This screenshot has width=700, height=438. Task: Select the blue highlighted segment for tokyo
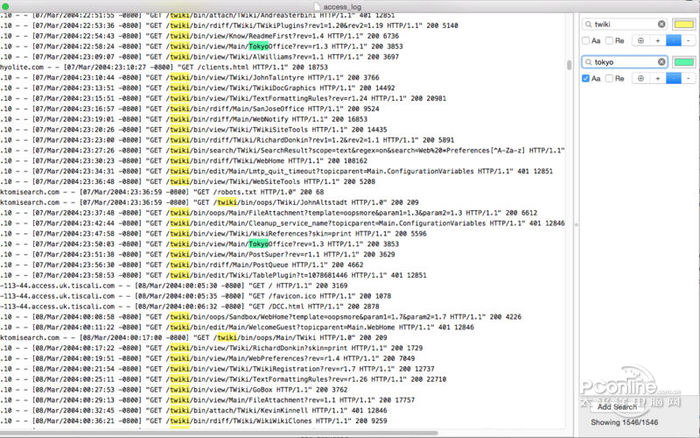point(674,79)
